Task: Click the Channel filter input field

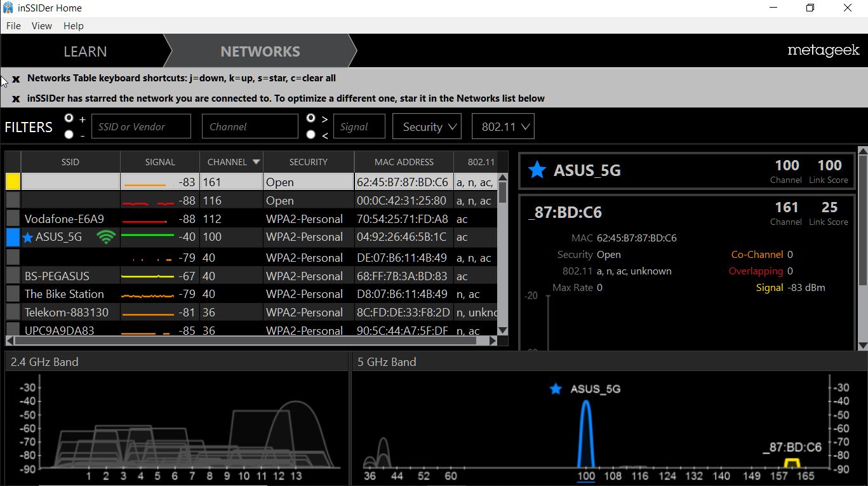Action: click(250, 126)
